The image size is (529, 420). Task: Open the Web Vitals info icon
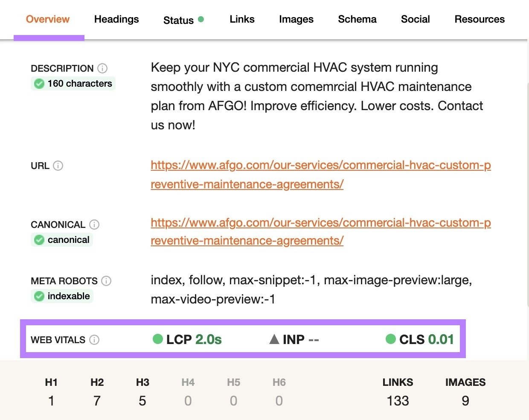pos(94,340)
